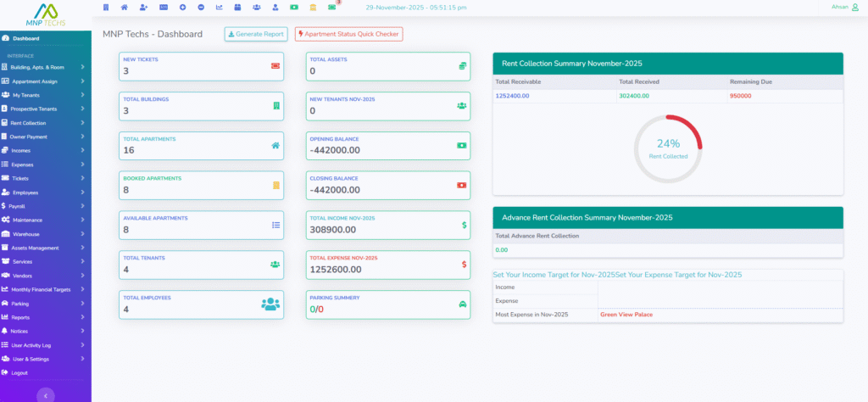Screen dimensions: 868x402
Task: Click the 24% Rent Collected progress ring
Action: [668, 149]
